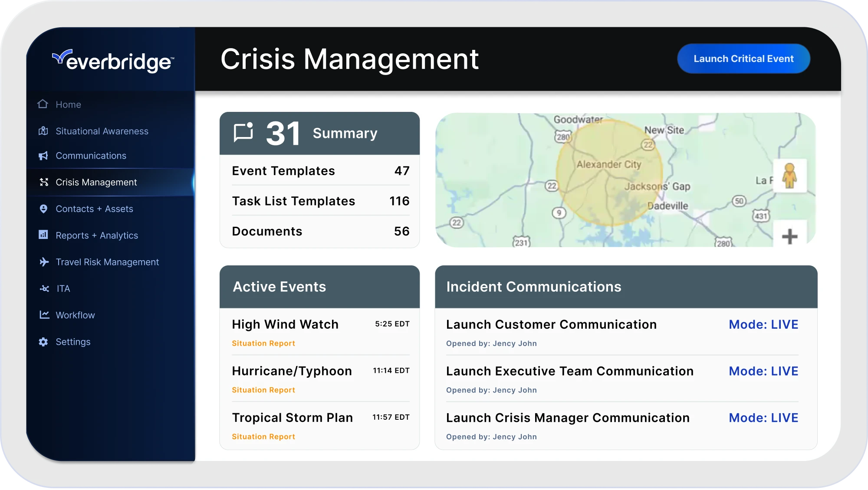Click the New Site label on map

tap(664, 130)
